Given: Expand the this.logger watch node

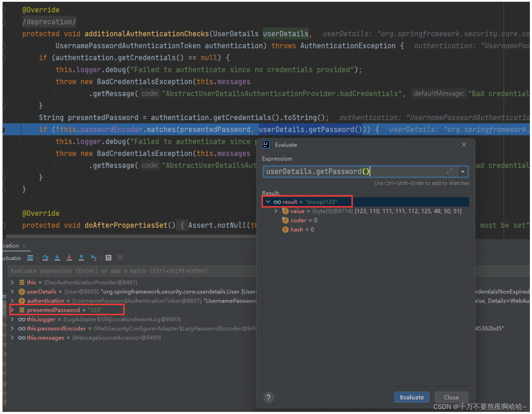Looking at the screenshot, I should click(x=12, y=319).
